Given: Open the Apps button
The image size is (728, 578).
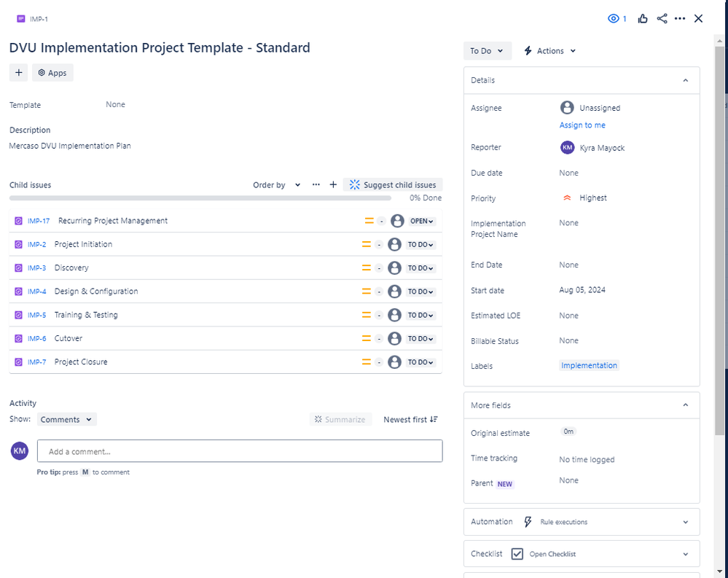Looking at the screenshot, I should [x=52, y=73].
